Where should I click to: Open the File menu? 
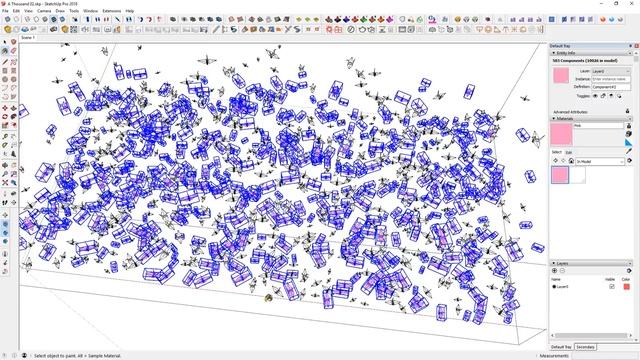(5, 11)
